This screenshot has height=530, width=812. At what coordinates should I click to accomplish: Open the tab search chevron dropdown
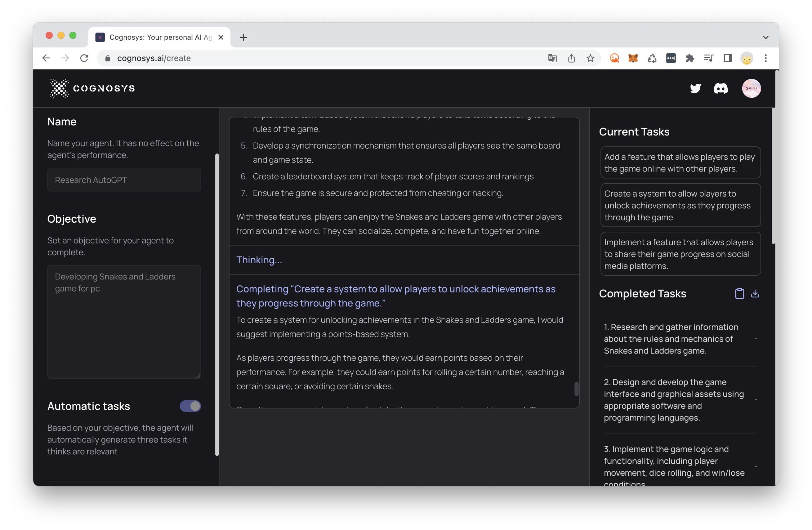[x=765, y=37]
